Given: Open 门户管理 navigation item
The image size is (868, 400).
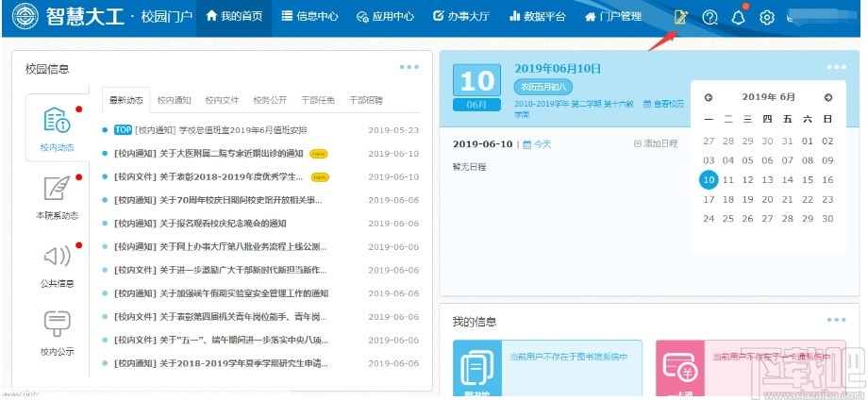Looking at the screenshot, I should click(613, 17).
